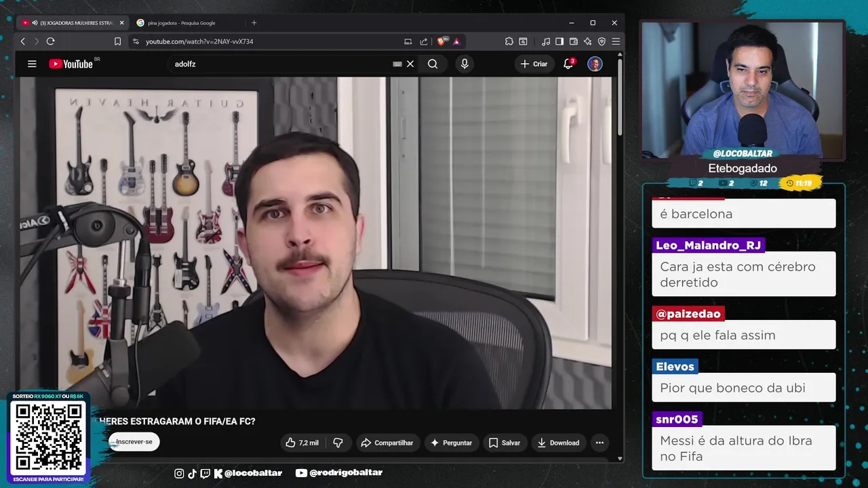868x488 pixels.
Task: Click the '@locobaltar' footer handle
Action: pyautogui.click(x=253, y=473)
